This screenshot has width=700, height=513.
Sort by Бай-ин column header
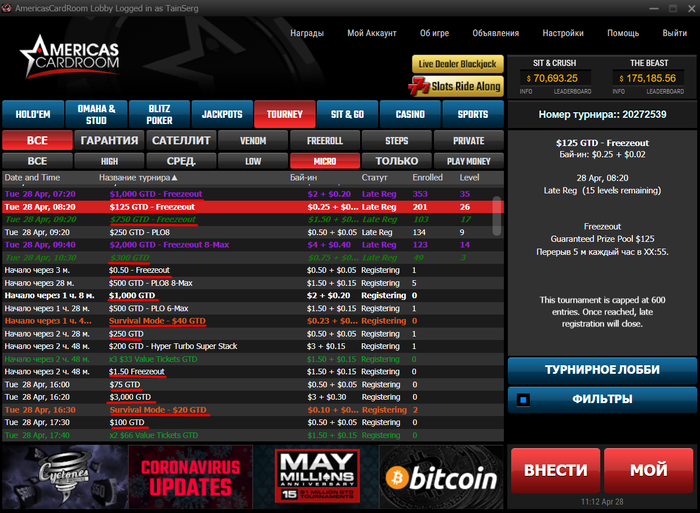pyautogui.click(x=303, y=178)
